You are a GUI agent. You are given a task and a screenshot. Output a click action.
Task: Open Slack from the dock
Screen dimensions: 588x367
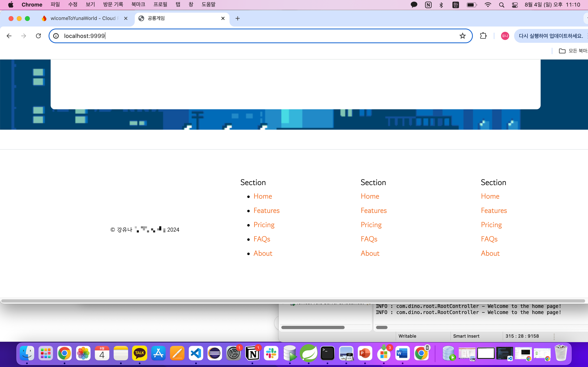pyautogui.click(x=271, y=353)
